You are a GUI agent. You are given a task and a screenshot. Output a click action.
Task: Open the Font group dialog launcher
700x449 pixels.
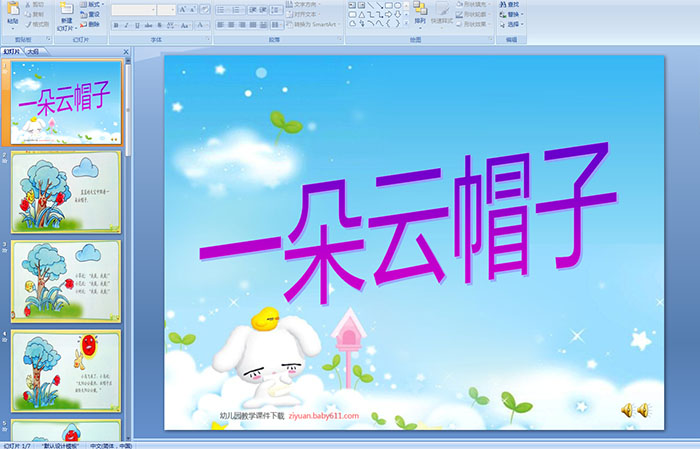click(x=208, y=39)
